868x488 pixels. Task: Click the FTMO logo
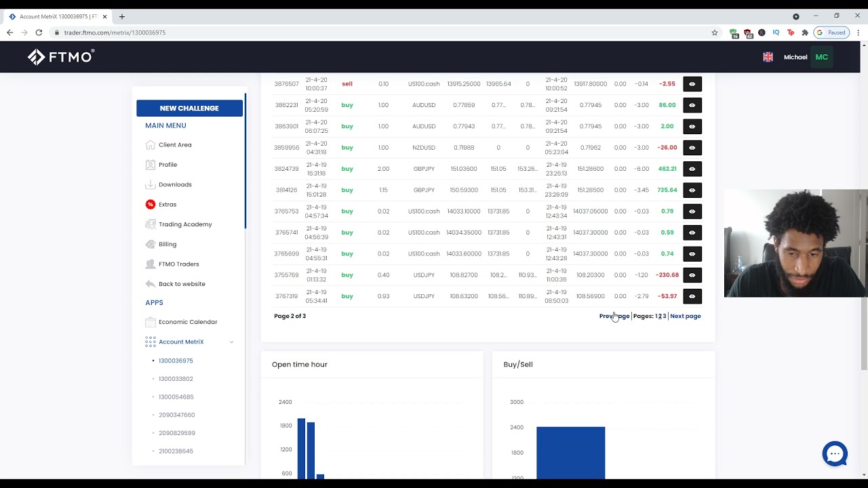(61, 57)
